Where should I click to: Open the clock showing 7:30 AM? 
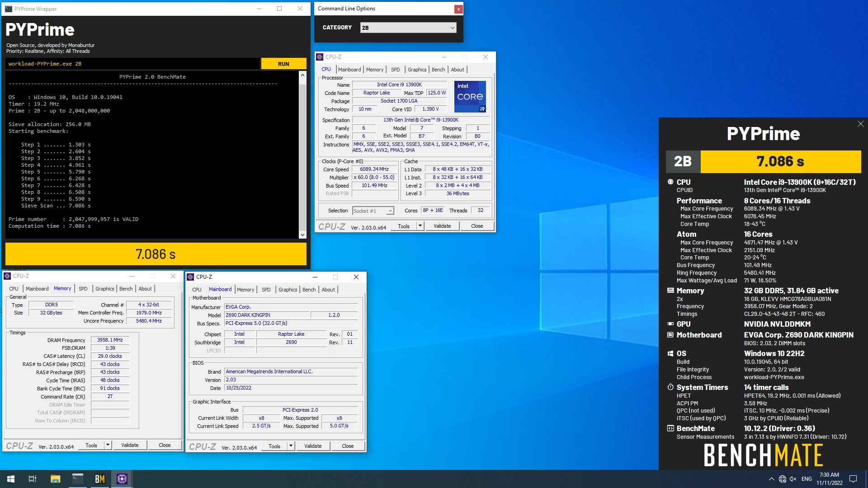(829, 479)
